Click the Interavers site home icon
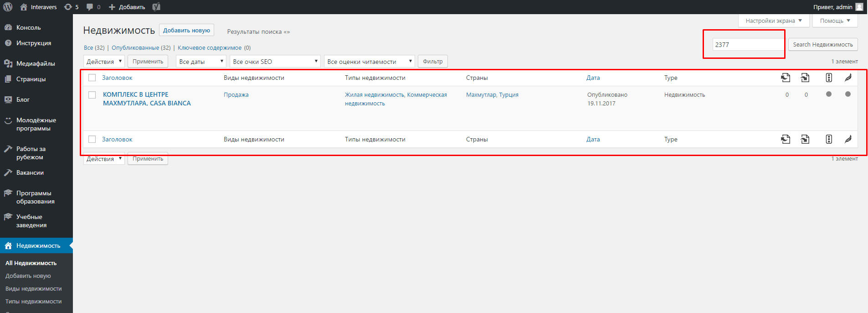Image resolution: width=868 pixels, height=313 pixels. pyautogui.click(x=24, y=7)
